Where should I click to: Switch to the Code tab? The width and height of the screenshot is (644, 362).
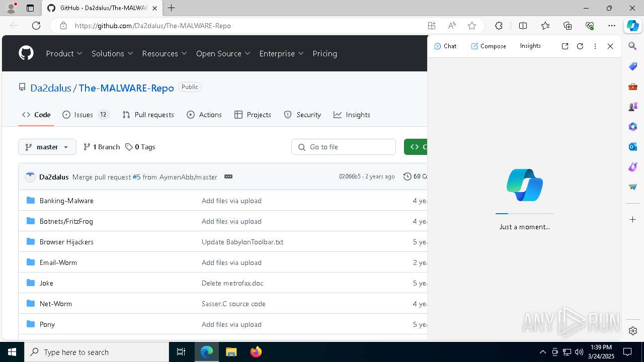36,115
